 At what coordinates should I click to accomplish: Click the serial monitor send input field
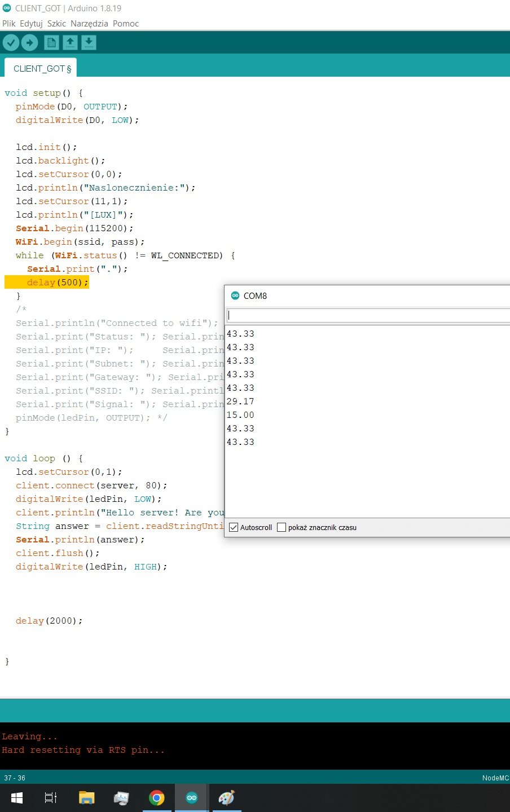click(368, 315)
